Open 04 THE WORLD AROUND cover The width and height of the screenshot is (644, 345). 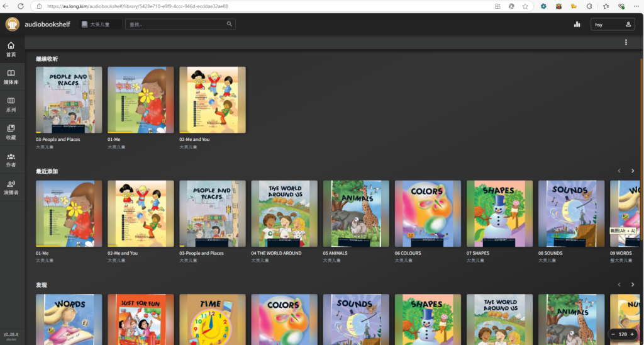click(284, 213)
